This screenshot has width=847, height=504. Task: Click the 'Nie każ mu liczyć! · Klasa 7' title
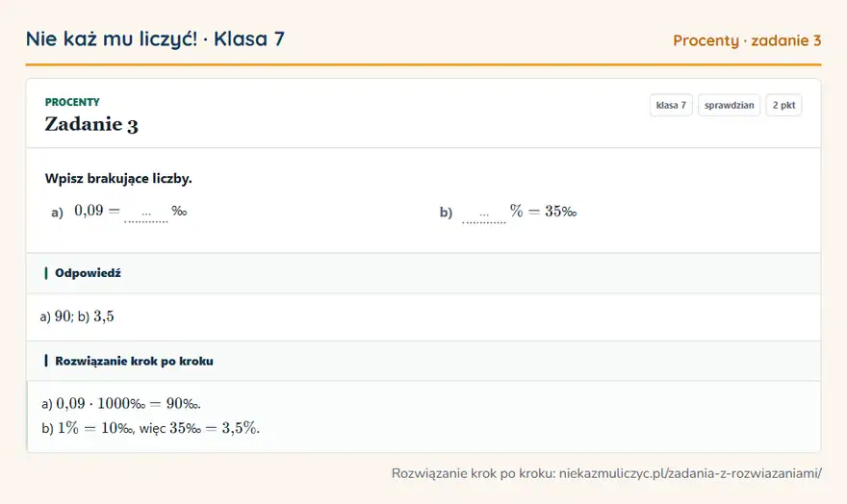[x=155, y=38]
